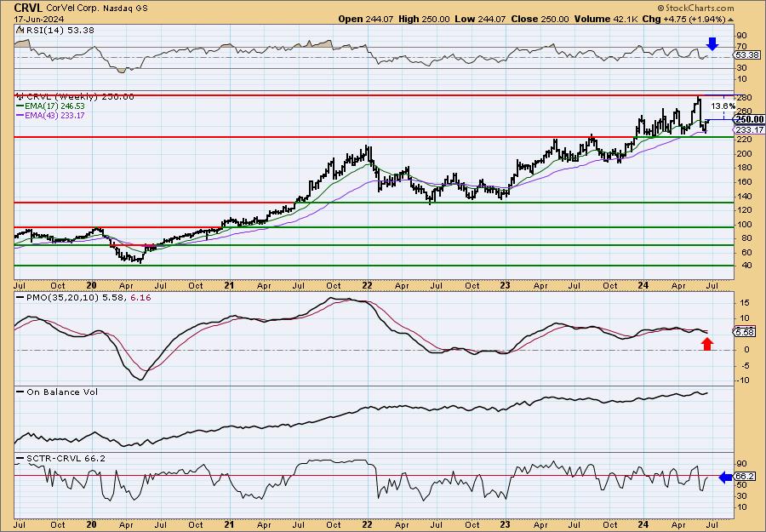The width and height of the screenshot is (766, 532).
Task: Click the 250.00 last price tag on price axis
Action: (x=749, y=120)
